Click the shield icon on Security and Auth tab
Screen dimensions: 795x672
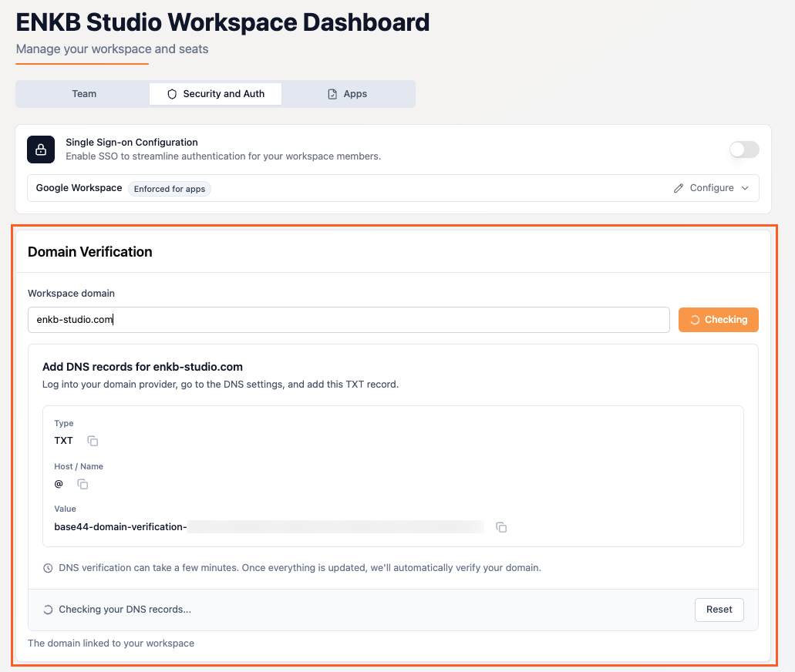[170, 93]
